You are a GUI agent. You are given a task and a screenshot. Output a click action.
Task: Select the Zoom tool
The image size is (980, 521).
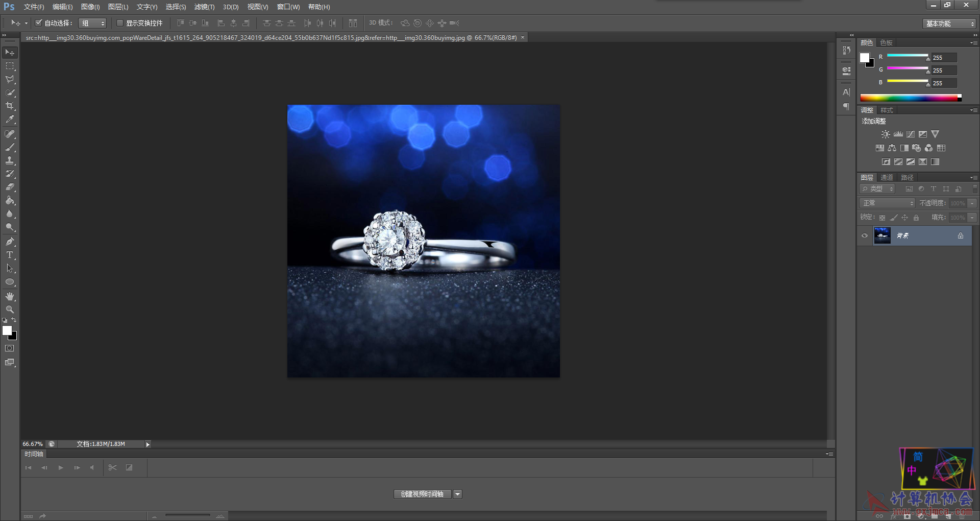pos(10,310)
